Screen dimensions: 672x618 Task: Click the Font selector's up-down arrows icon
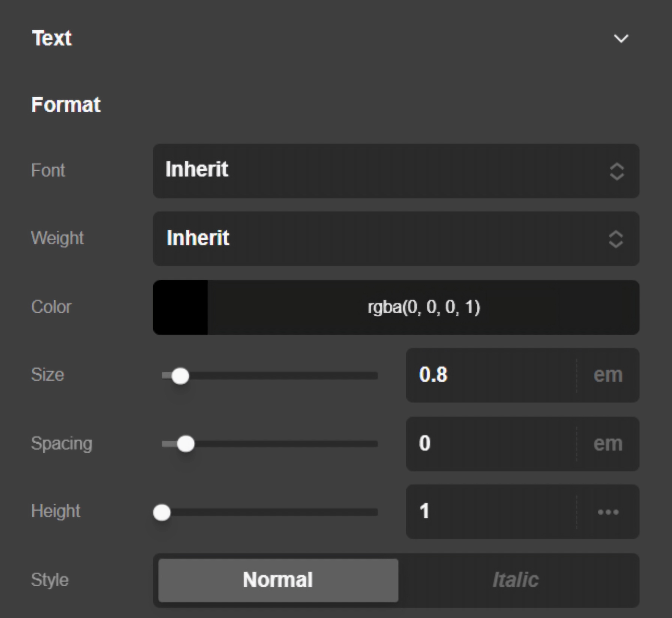(617, 171)
